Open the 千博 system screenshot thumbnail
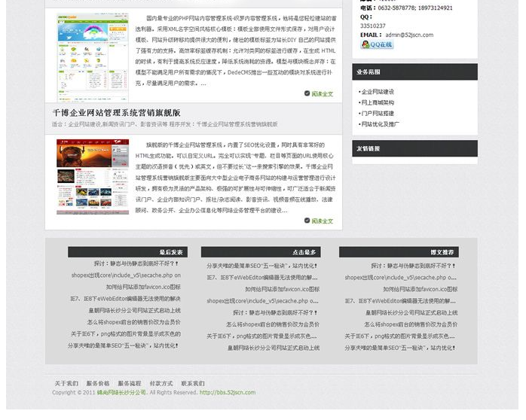526x420 pixels. tap(93, 177)
